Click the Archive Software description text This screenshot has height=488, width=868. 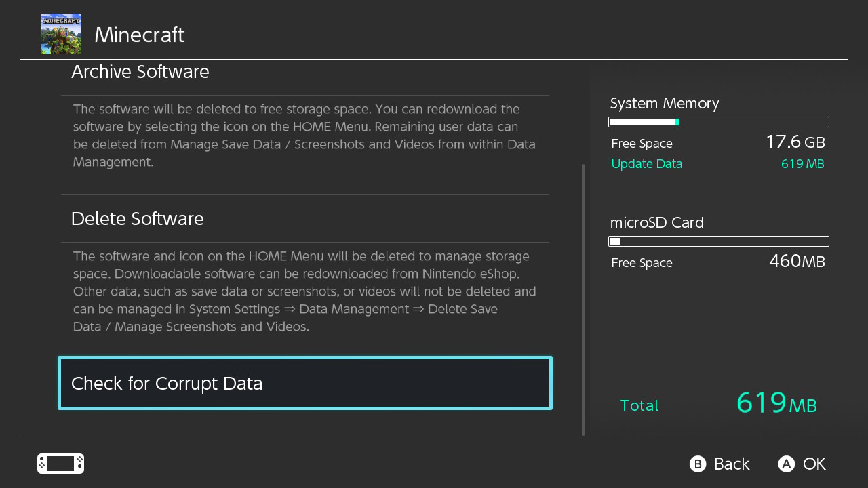click(x=304, y=136)
